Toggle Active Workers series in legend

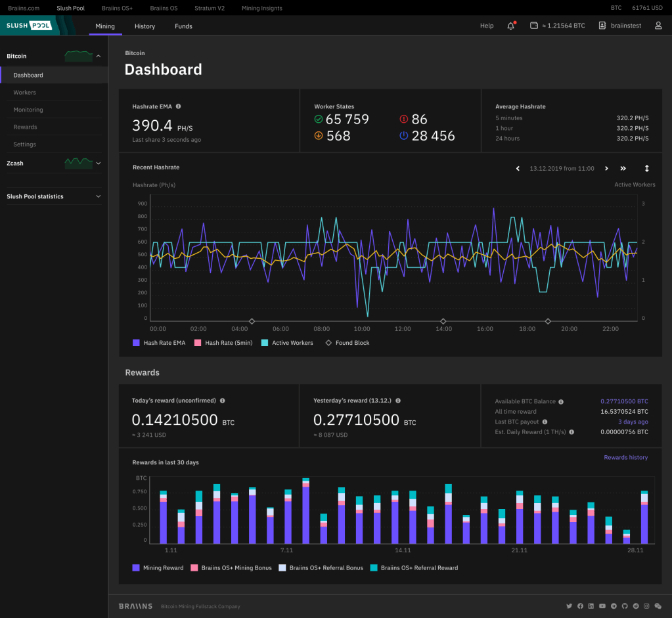[x=287, y=343]
